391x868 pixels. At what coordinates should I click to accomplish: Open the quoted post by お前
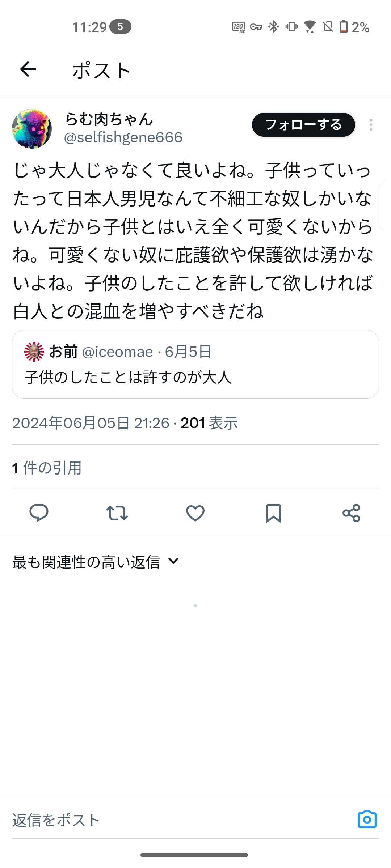[x=195, y=364]
